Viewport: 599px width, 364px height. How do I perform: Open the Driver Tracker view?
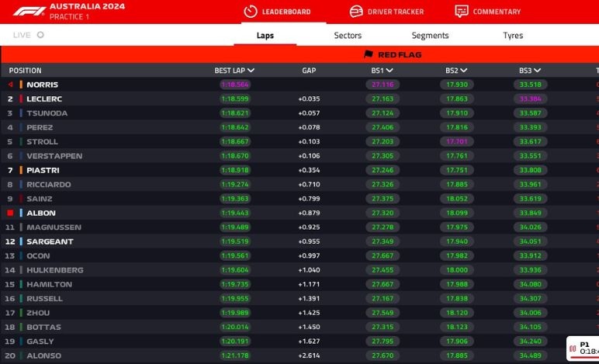395,12
